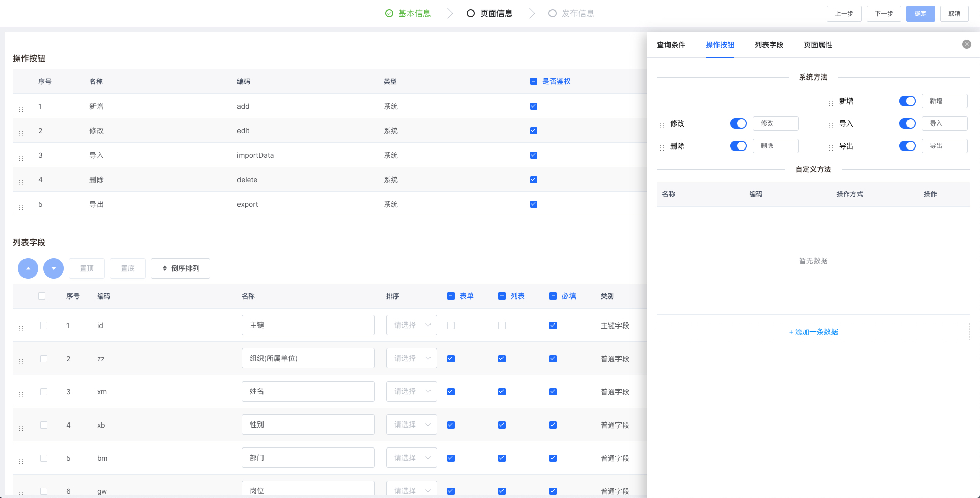The height and width of the screenshot is (498, 980).
Task: Open 排序 dropdown for 姓名 row
Action: (x=412, y=391)
